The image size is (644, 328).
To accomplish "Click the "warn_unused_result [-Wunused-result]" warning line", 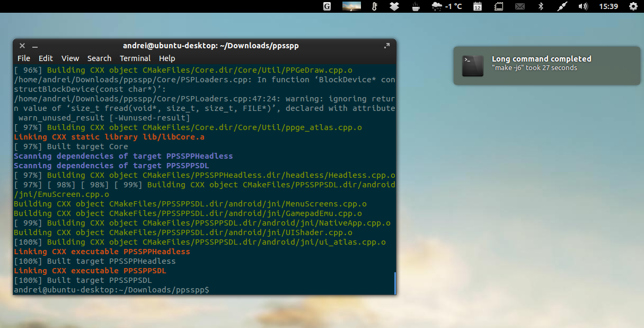I will 104,118.
